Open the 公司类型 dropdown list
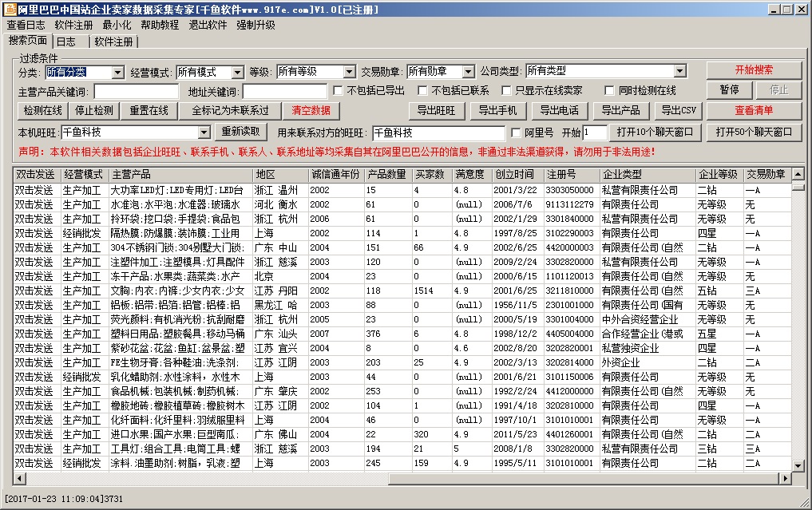Viewport: 812px width, 510px height. click(679, 72)
